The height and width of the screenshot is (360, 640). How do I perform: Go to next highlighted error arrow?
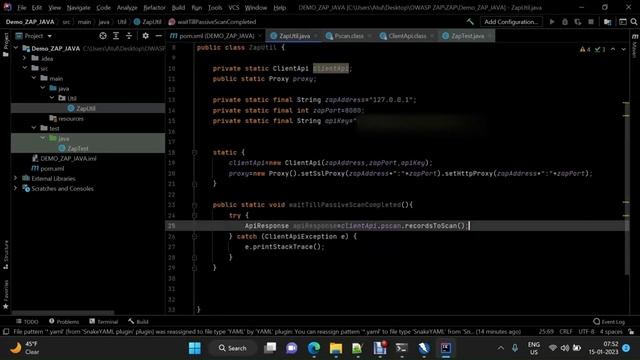click(x=623, y=49)
